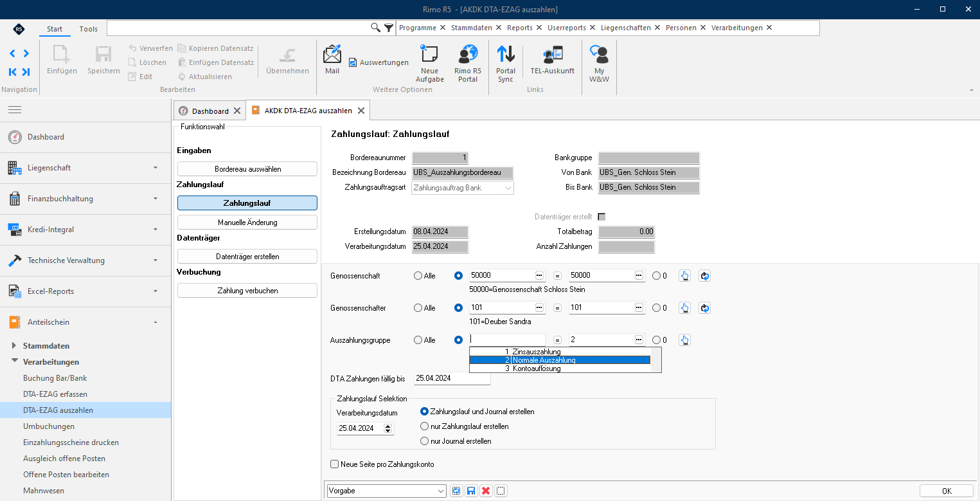Create a Neue Aufgabe from the ribbon
Viewport: 980px width, 501px height.
[429, 63]
